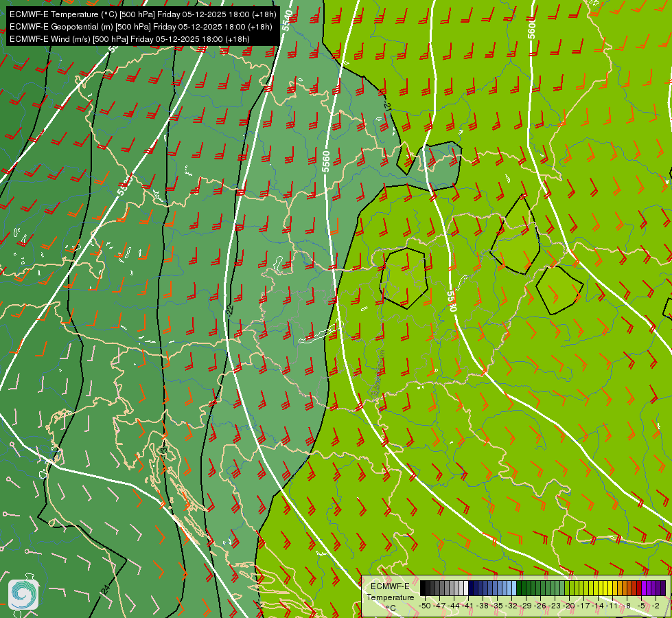Click the -21 isotherm label

(x=387, y=104)
